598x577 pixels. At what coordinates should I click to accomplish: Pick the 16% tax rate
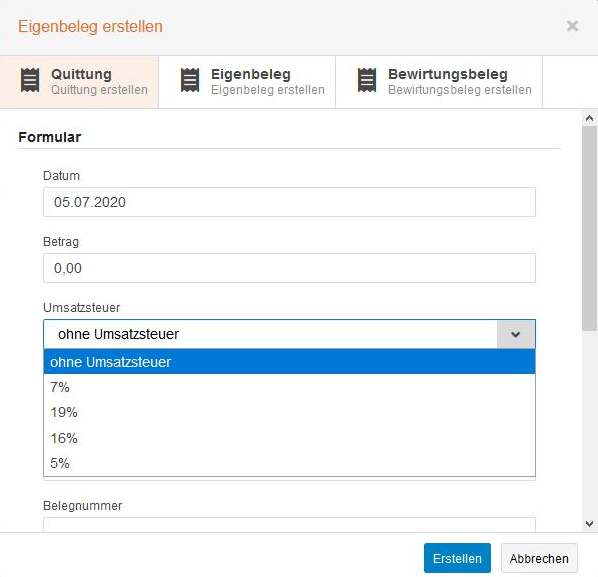click(289, 438)
